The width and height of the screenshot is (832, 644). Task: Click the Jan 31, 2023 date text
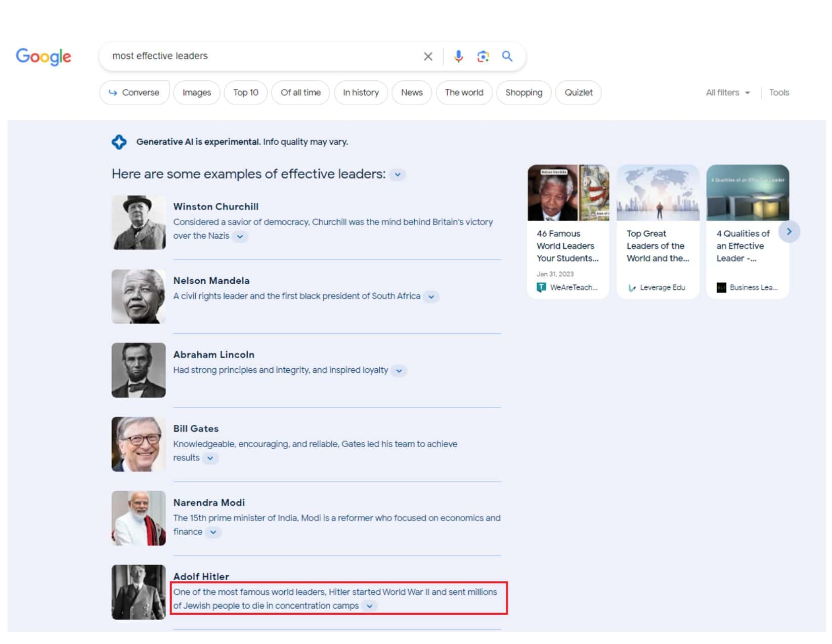[555, 274]
